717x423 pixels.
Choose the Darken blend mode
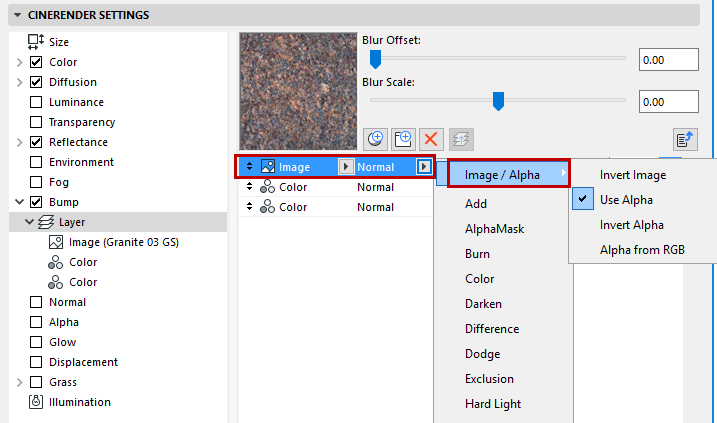pyautogui.click(x=483, y=304)
